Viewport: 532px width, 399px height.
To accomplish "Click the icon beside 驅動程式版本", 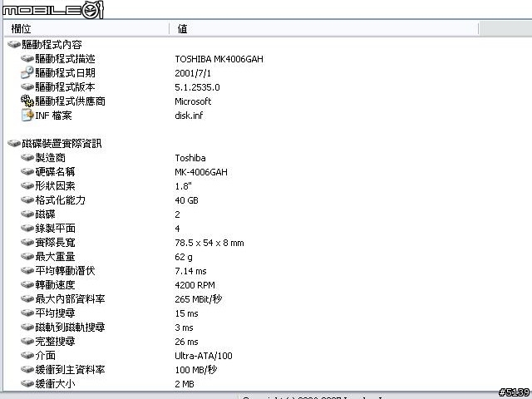I will pos(27,86).
